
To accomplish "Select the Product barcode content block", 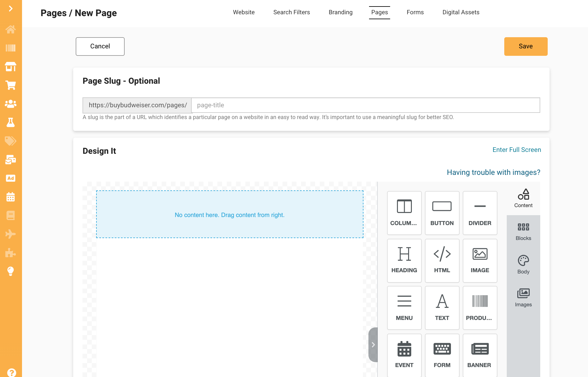I will 480,308.
